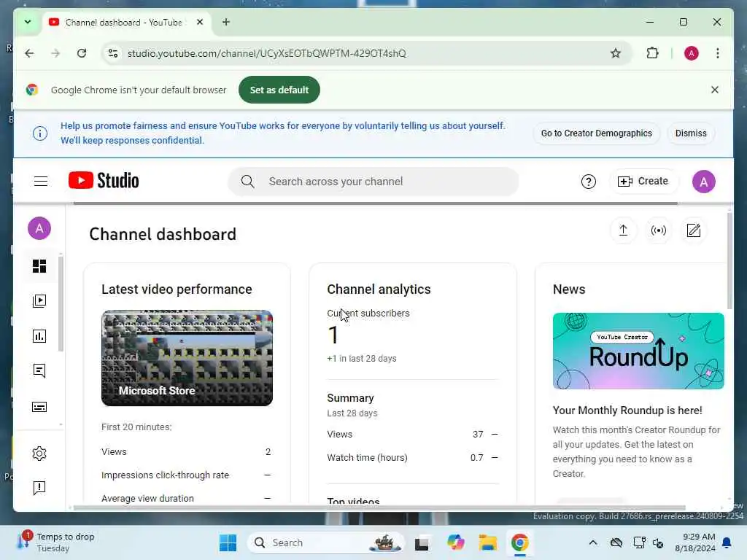Open the Content sidebar icon
747x560 pixels.
pos(39,301)
